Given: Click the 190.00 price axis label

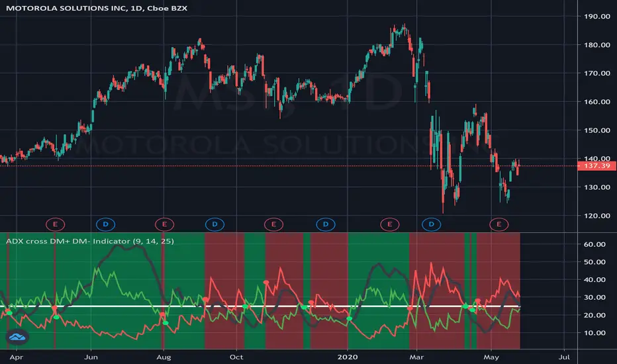Looking at the screenshot, I should pyautogui.click(x=597, y=16).
